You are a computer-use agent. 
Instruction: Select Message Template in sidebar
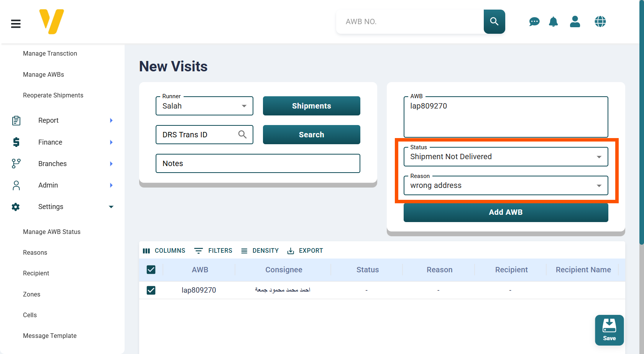(x=50, y=336)
